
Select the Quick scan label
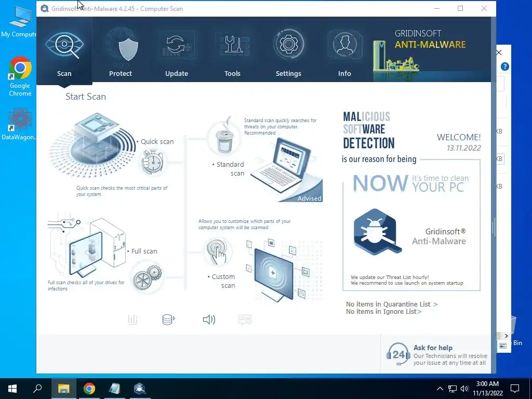coord(157,141)
